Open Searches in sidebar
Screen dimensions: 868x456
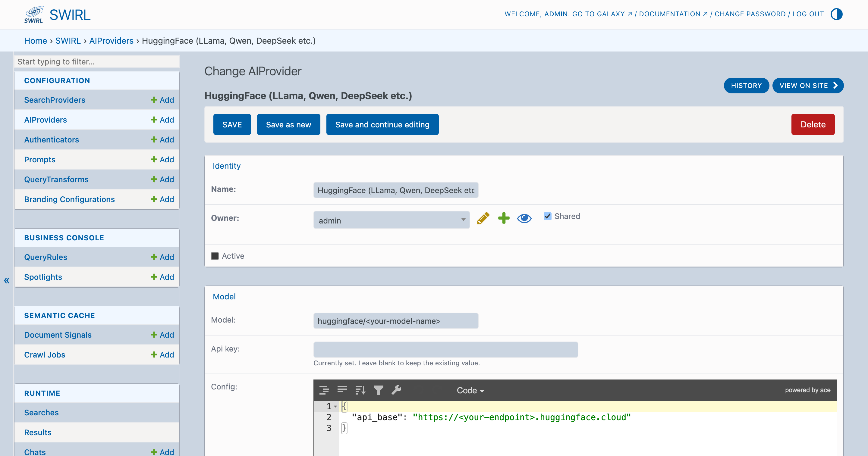[x=42, y=413]
